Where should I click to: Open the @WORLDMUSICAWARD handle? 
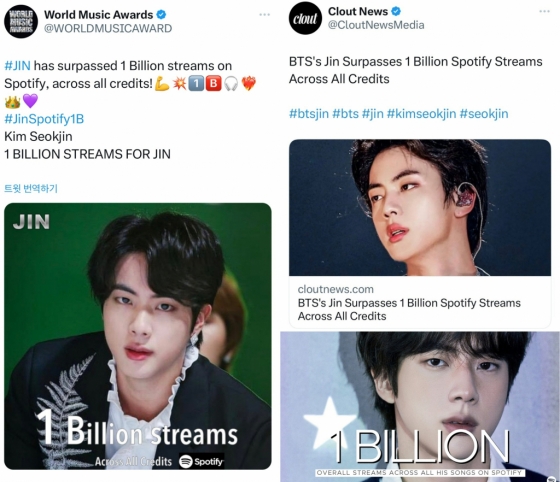coord(108,28)
